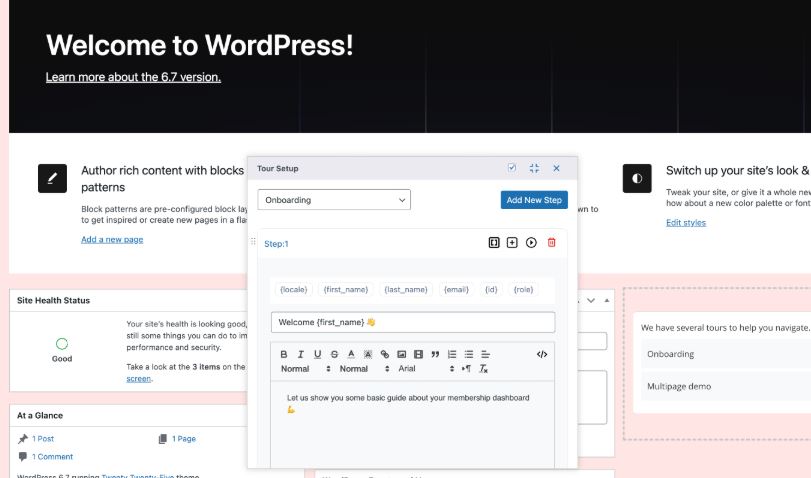Viewport: 811px width, 478px height.
Task: Collapse the Tour Setup panel
Action: click(x=534, y=169)
